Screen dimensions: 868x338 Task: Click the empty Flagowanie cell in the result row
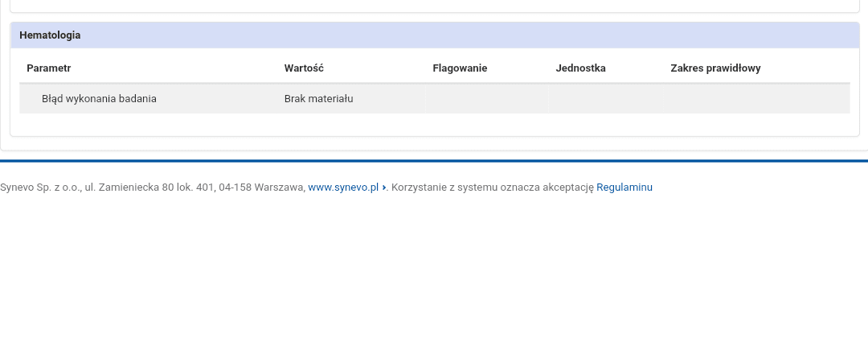pyautogui.click(x=488, y=99)
